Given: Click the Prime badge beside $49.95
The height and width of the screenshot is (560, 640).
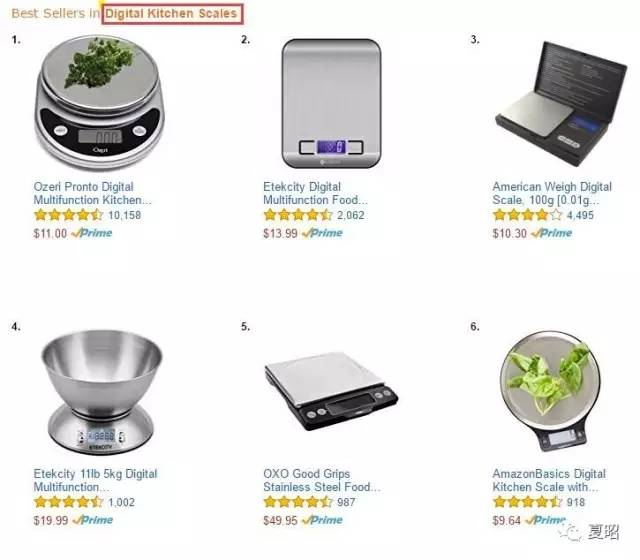Looking at the screenshot, I should tap(322, 520).
